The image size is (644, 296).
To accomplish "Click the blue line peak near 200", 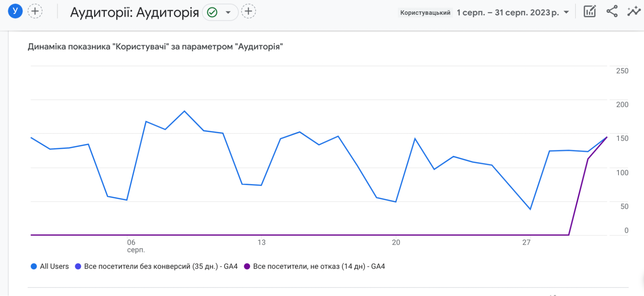I will point(184,111).
